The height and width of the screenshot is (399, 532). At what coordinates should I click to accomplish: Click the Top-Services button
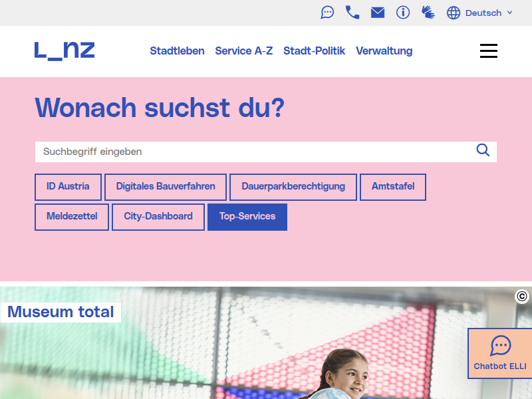[x=247, y=217]
